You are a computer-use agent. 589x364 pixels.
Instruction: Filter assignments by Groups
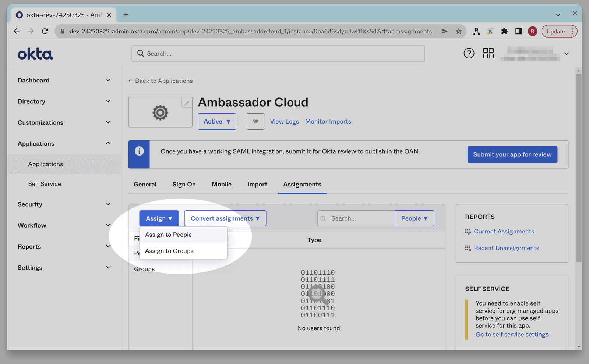(144, 269)
